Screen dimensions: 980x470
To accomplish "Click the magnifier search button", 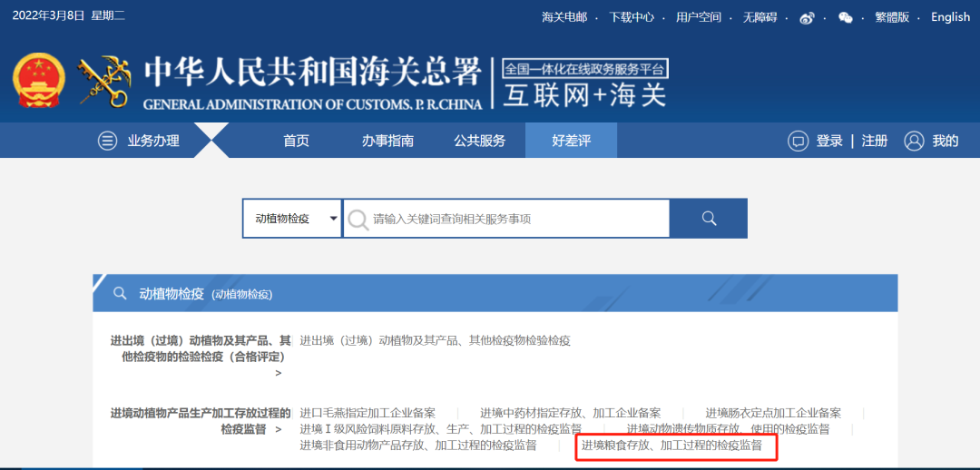I will (709, 219).
